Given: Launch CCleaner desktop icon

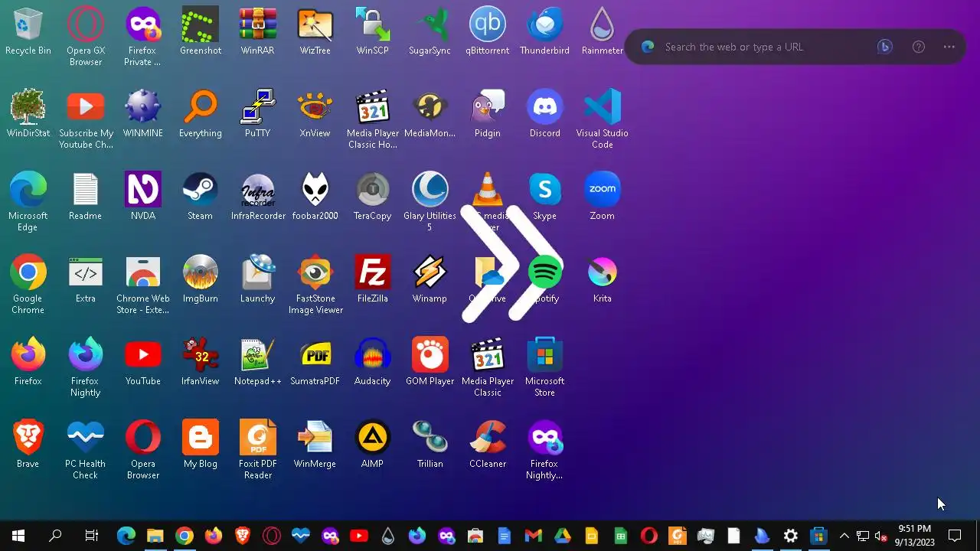Looking at the screenshot, I should 487,445.
